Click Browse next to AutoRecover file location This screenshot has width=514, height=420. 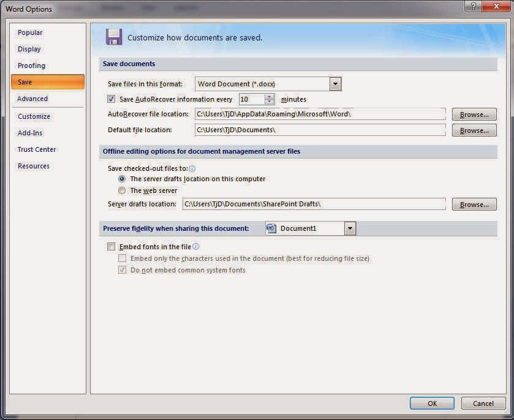click(x=474, y=114)
